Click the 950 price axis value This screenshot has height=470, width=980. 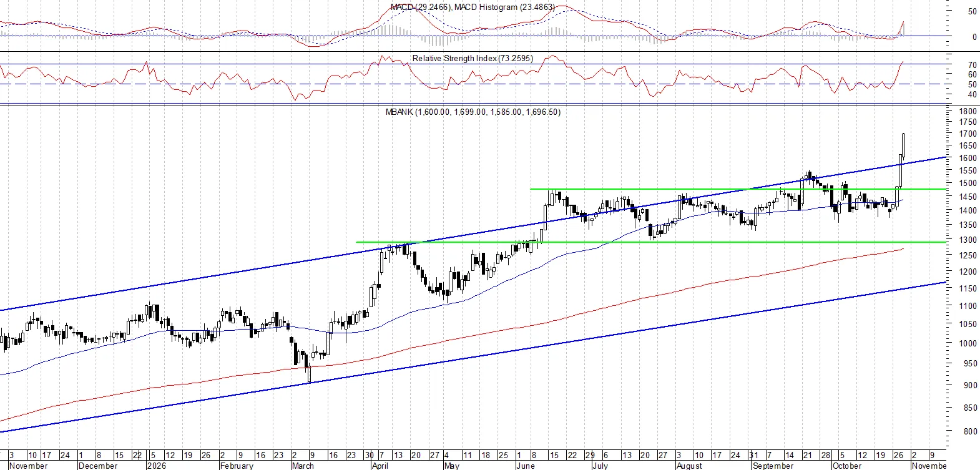tap(970, 363)
